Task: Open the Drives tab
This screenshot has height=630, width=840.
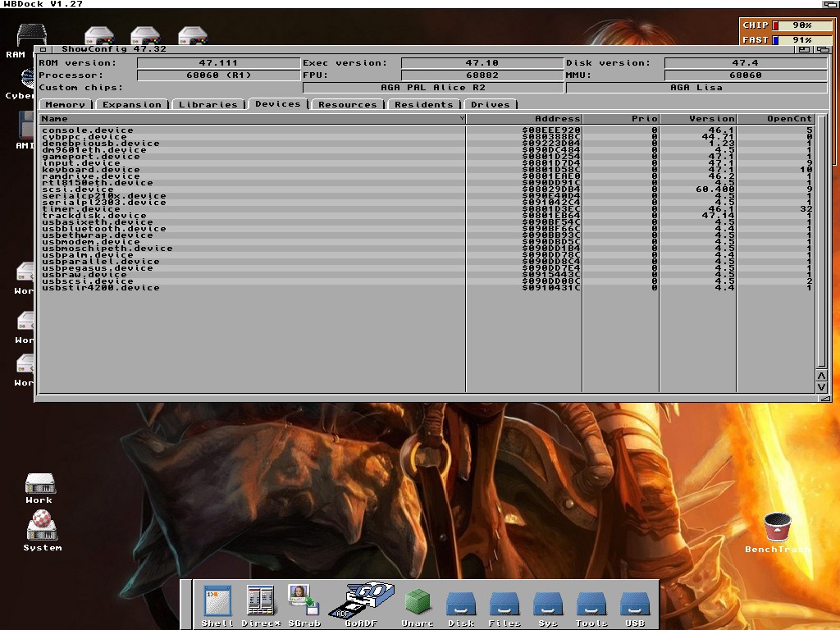Action: point(491,104)
